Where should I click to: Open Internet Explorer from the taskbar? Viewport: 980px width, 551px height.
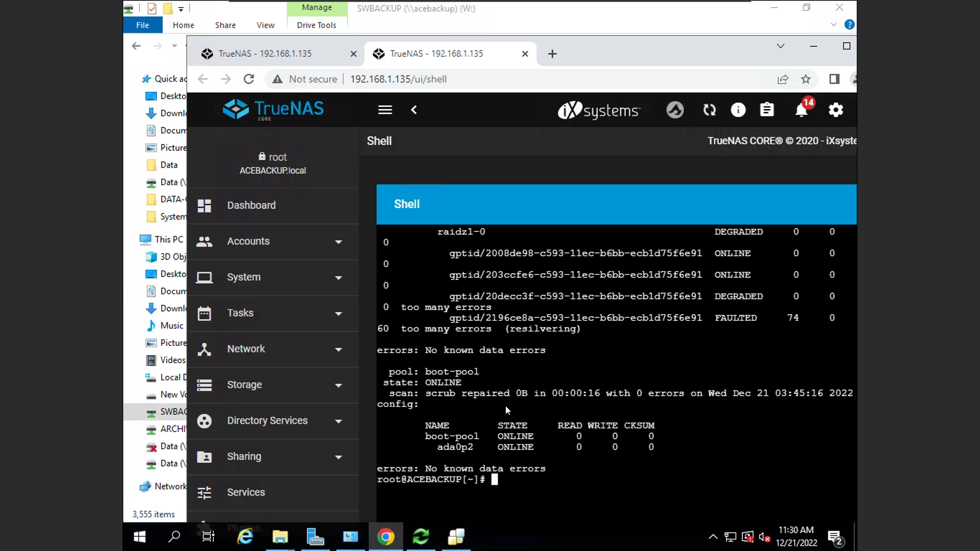(245, 537)
